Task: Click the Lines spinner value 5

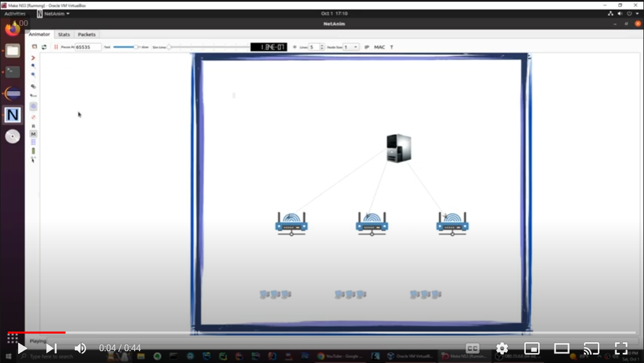Action: click(314, 47)
